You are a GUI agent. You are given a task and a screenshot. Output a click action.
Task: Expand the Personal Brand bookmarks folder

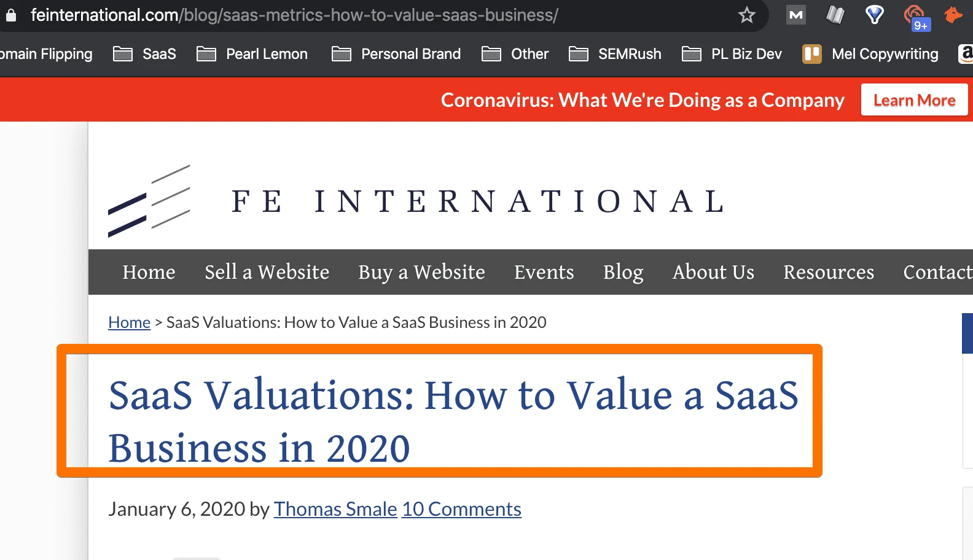pyautogui.click(x=396, y=54)
